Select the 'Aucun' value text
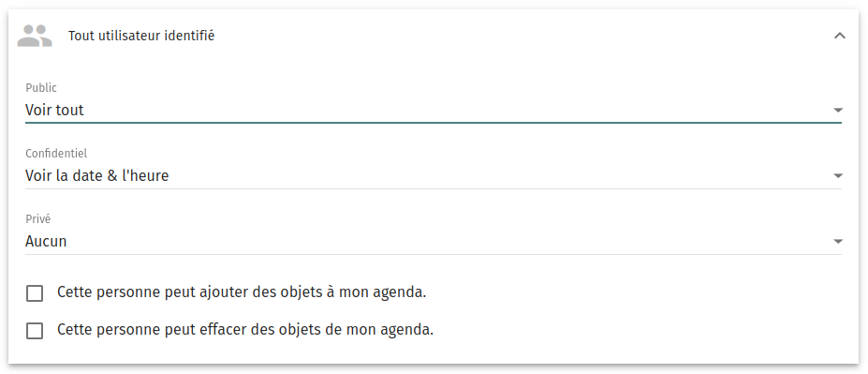The image size is (868, 374). (46, 242)
